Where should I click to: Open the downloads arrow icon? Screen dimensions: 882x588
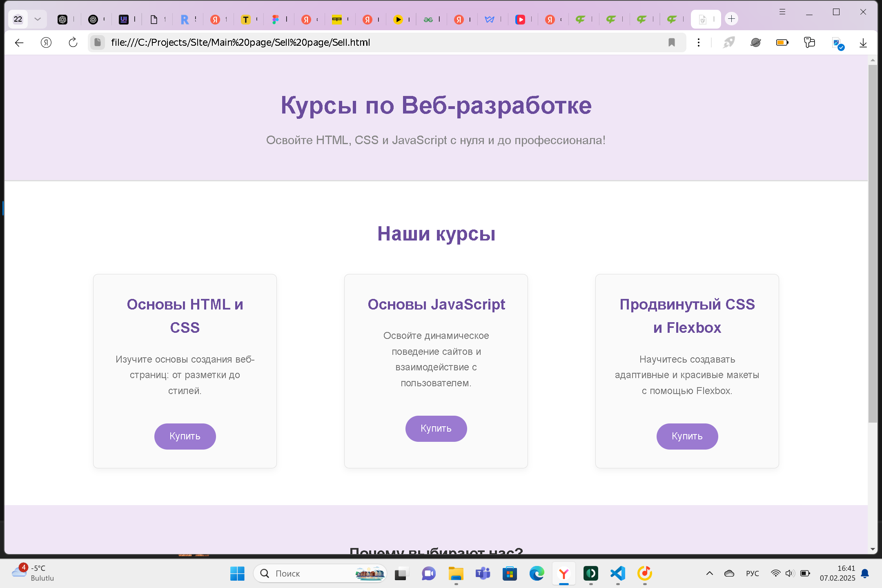point(863,42)
